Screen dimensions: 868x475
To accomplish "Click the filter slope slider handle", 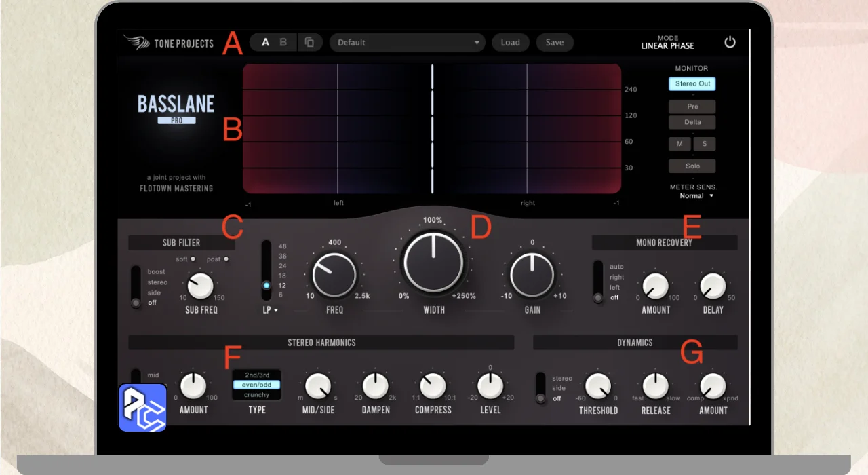I will [267, 286].
